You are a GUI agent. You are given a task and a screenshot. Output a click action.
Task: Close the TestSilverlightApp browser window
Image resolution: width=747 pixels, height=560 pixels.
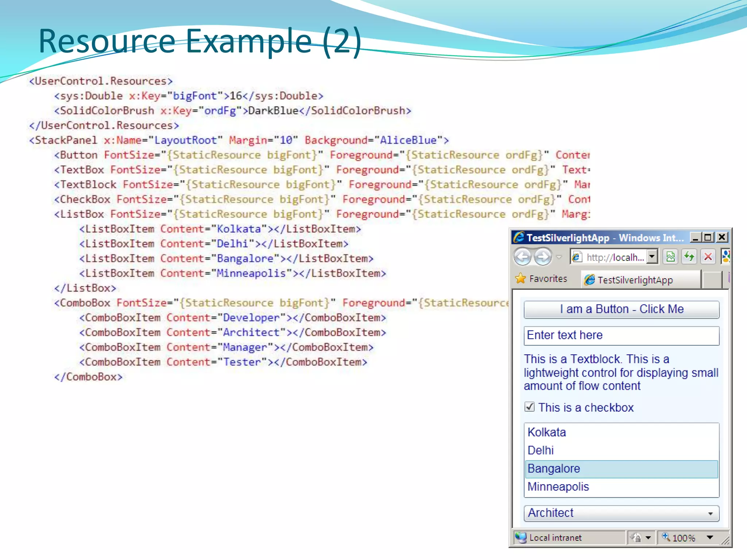tap(721, 238)
